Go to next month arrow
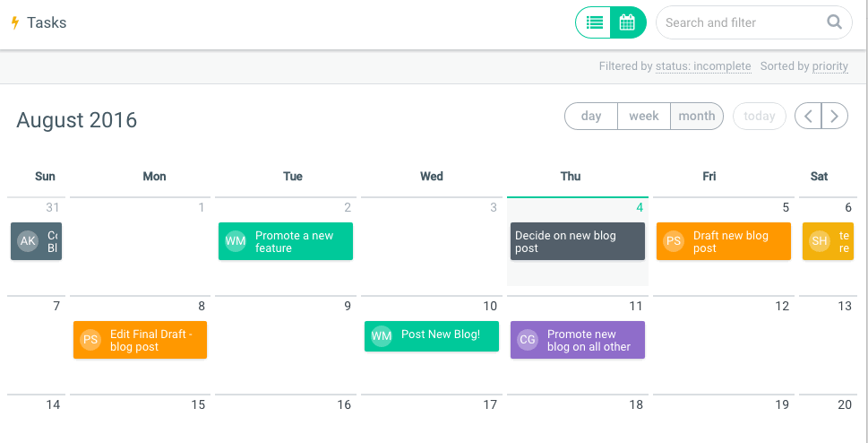This screenshot has height=443, width=868. [835, 116]
